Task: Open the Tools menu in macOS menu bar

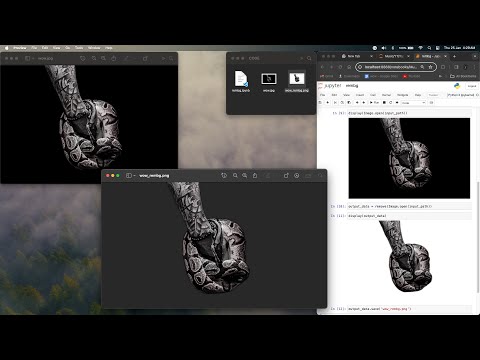Action: pyautogui.click(x=79, y=48)
